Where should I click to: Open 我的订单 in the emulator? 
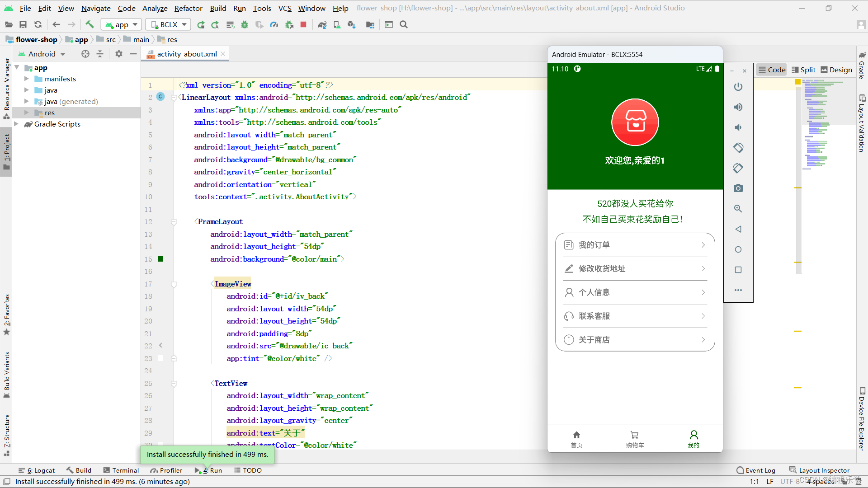635,245
